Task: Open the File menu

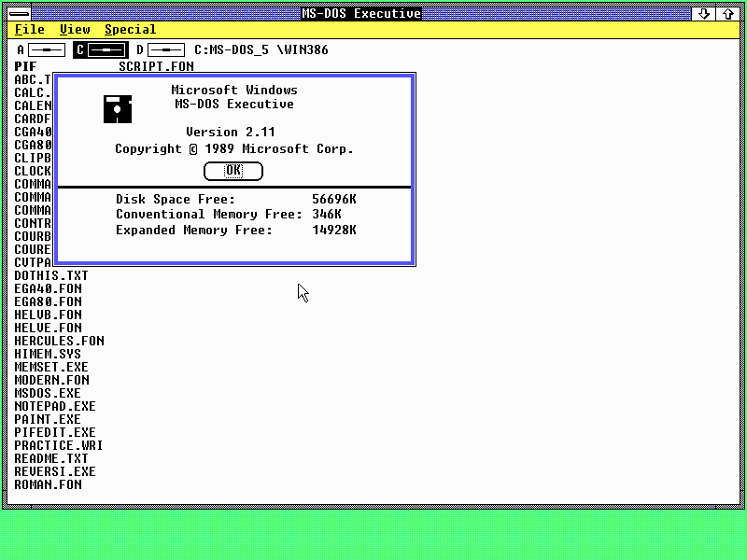Action: pos(30,30)
